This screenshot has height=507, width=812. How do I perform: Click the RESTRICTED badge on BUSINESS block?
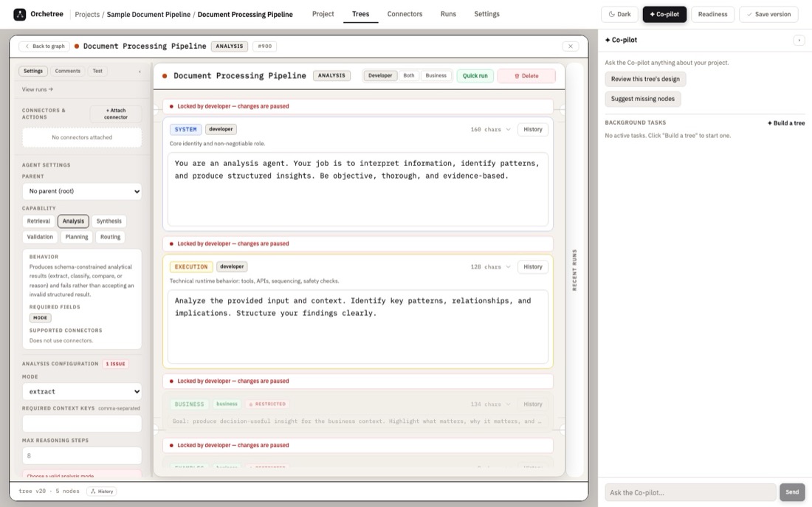[x=267, y=404]
